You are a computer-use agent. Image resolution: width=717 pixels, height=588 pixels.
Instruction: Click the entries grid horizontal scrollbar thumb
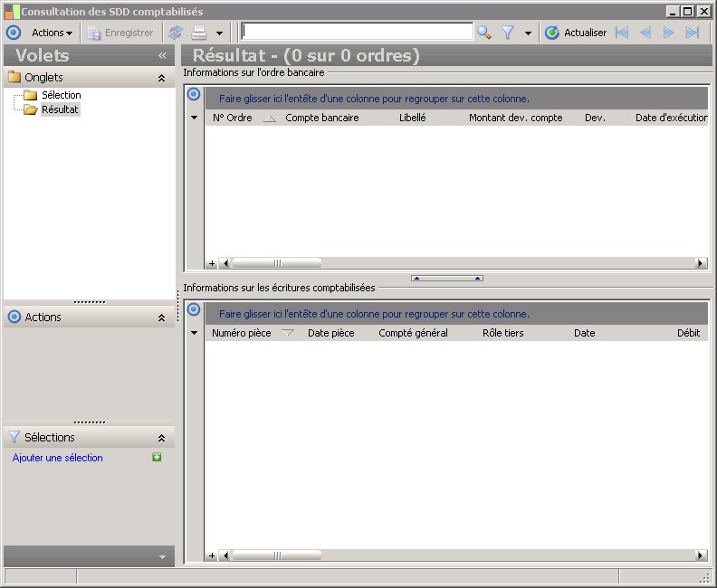click(277, 555)
